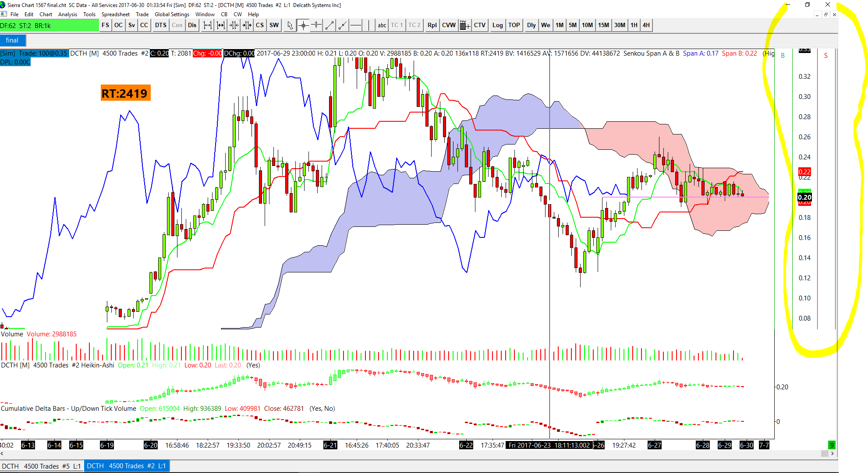868x473 pixels.
Task: Select the line drawing tool
Action: pos(329,25)
